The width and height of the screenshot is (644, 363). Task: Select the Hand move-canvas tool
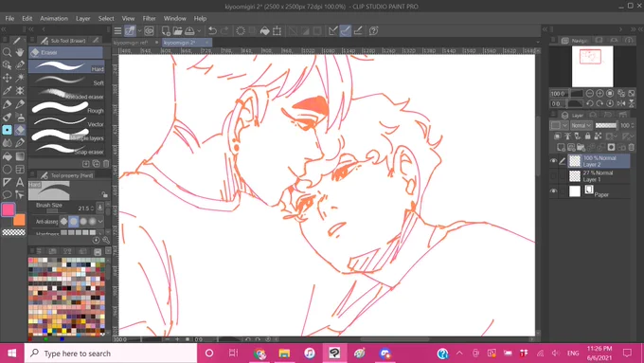click(x=20, y=52)
